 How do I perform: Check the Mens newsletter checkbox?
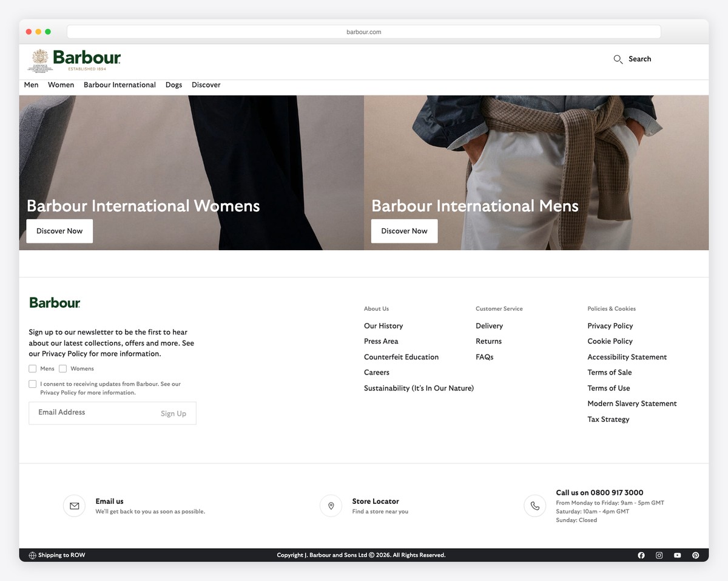pos(32,369)
